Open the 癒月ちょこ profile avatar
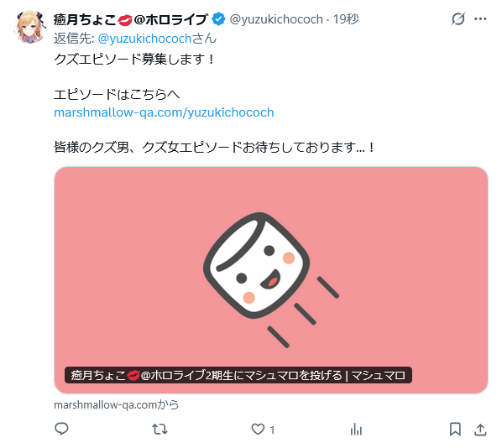 [x=29, y=27]
